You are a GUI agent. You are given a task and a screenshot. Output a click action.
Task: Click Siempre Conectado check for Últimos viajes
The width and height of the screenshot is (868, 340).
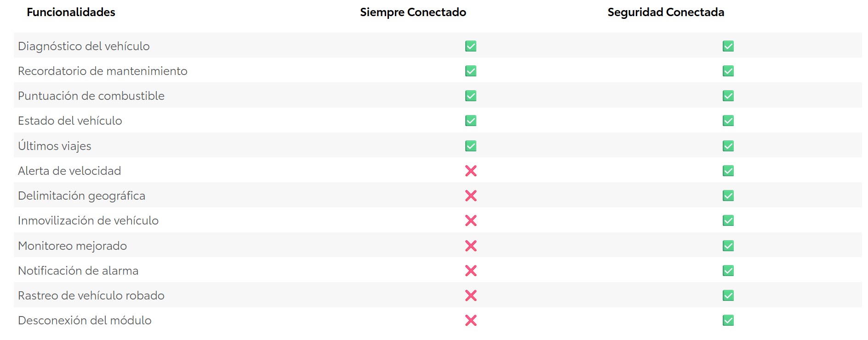pyautogui.click(x=470, y=146)
